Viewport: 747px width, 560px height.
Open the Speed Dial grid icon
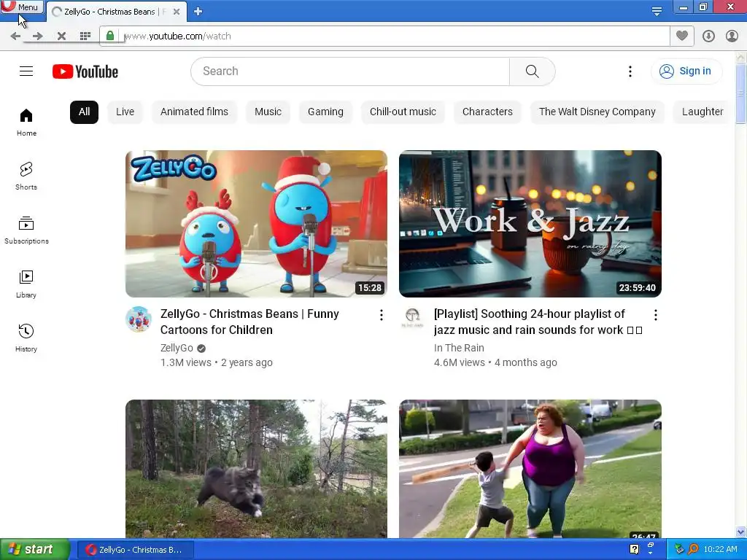[85, 36]
